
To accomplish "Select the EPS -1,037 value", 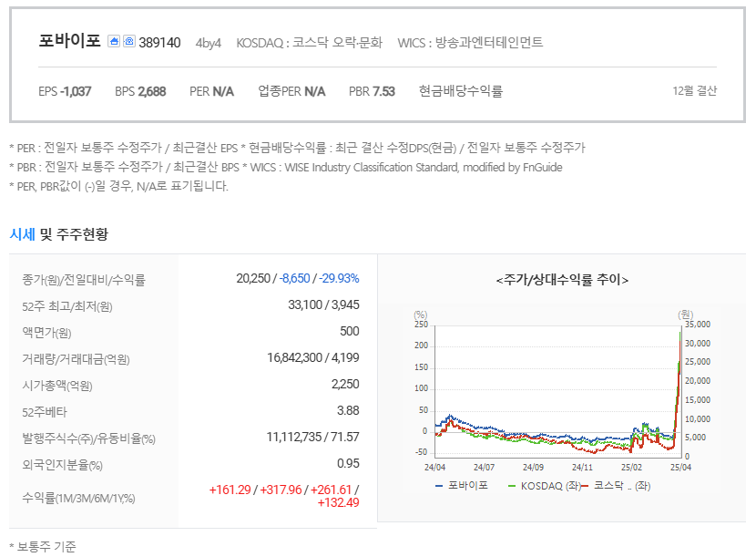I will pyautogui.click(x=65, y=91).
